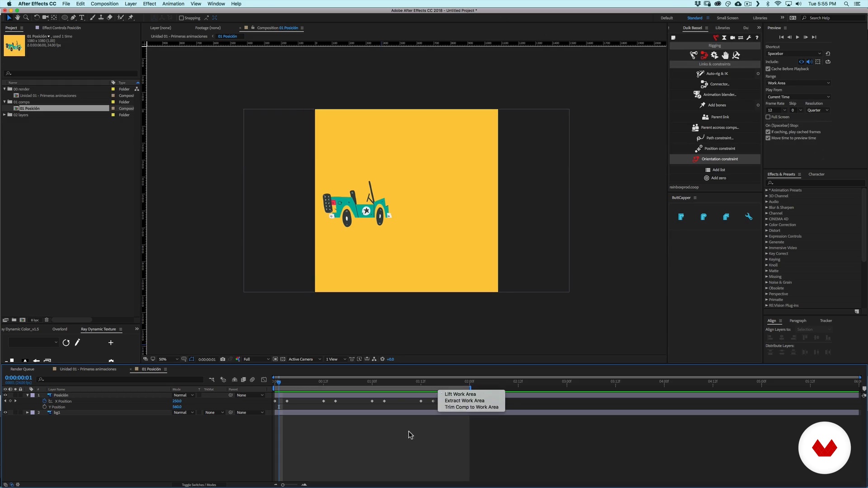
Task: Select the Hand tool in toolbar
Action: 18,18
